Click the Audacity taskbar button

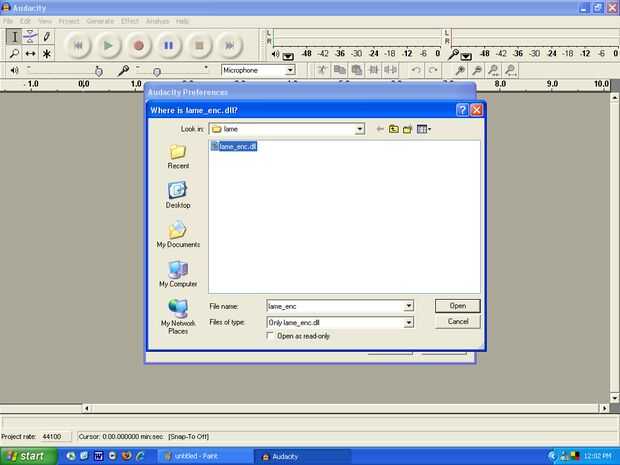click(302, 457)
